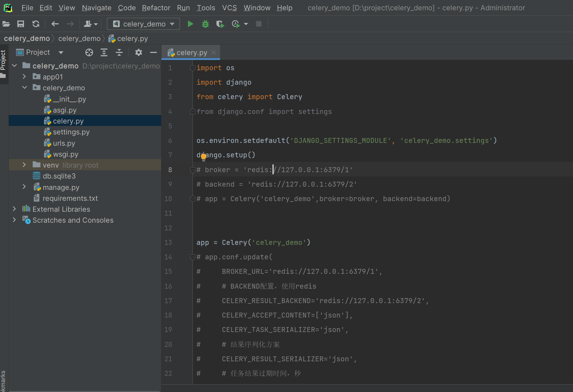
Task: Open the user/code-with-me icon dropdown
Action: point(91,24)
